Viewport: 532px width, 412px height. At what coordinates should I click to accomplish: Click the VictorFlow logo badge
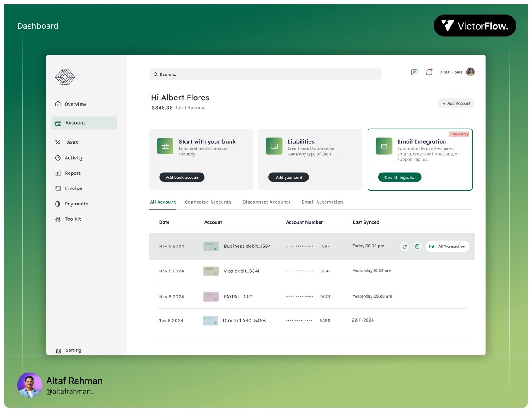tap(475, 26)
